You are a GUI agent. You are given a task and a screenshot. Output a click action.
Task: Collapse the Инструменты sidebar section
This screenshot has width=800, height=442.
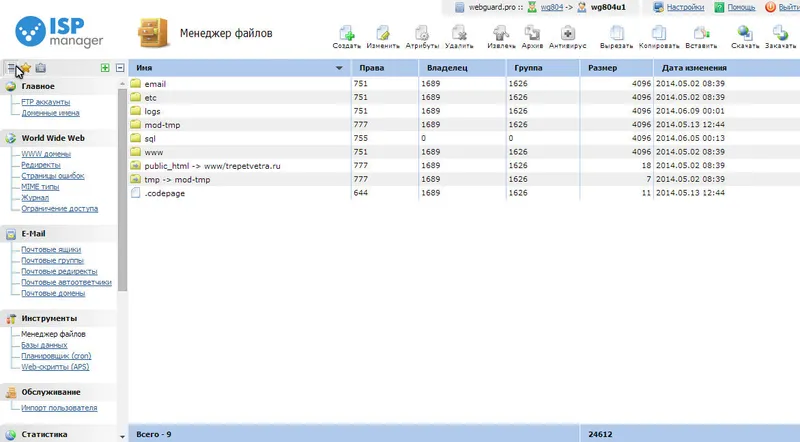[49, 318]
